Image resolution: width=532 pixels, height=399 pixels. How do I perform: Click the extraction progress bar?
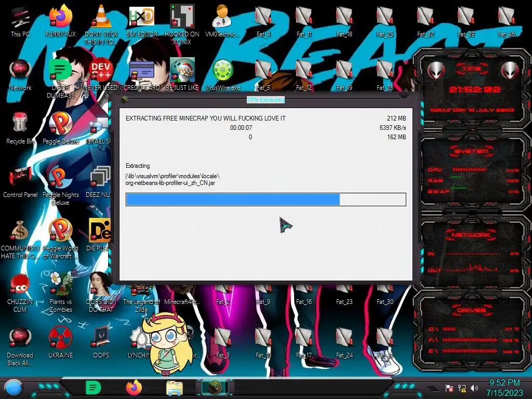pyautogui.click(x=265, y=199)
